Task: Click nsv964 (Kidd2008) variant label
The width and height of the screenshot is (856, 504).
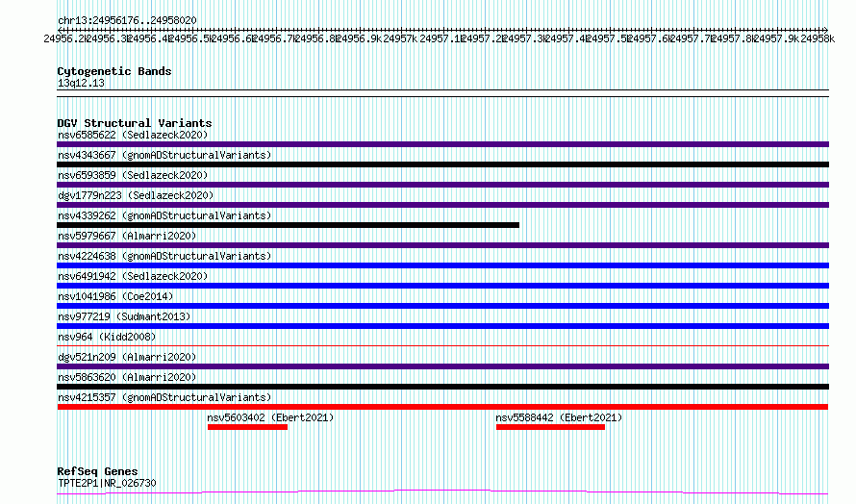Action: coord(107,337)
